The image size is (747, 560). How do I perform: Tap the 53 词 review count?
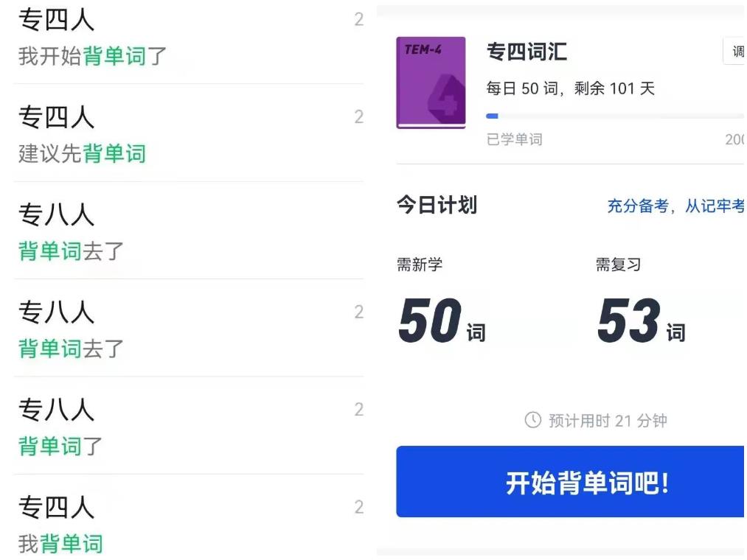point(642,320)
